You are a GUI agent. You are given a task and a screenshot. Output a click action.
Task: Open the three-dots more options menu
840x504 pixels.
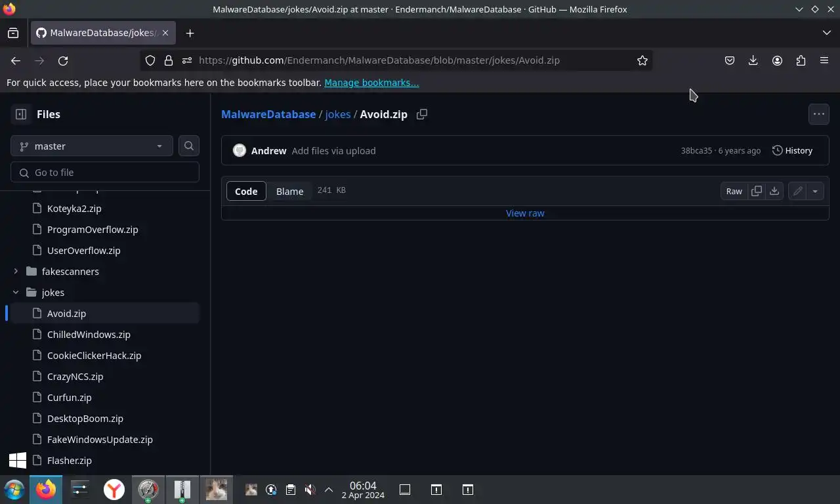pyautogui.click(x=819, y=114)
